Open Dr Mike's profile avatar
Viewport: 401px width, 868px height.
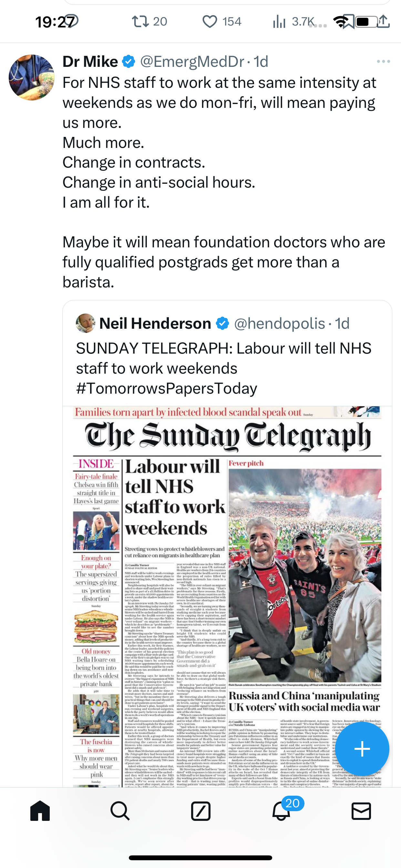coord(31,77)
